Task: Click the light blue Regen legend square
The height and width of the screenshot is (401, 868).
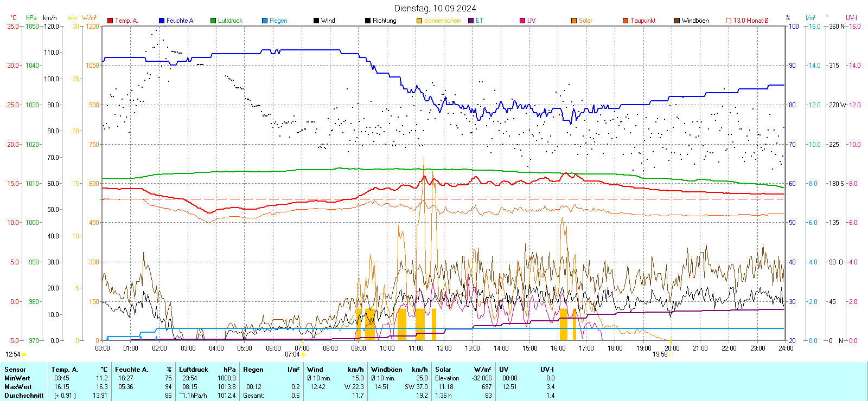Action: pos(265,21)
